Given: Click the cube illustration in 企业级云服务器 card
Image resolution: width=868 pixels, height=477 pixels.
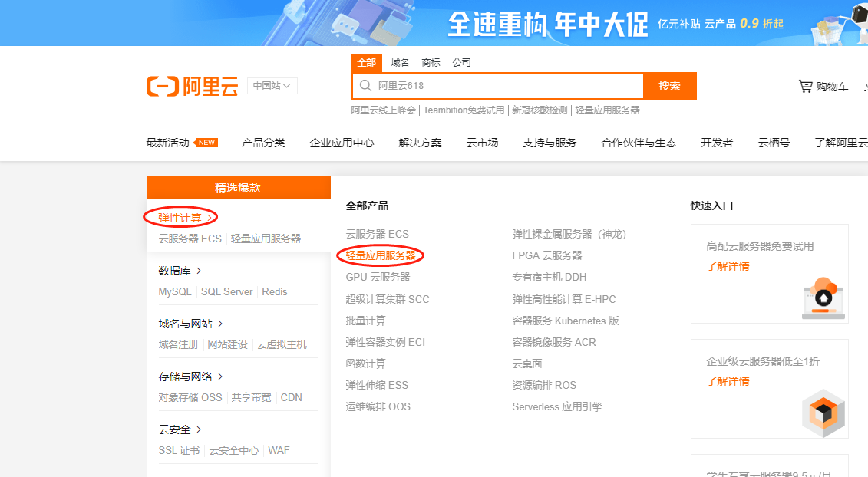Looking at the screenshot, I should 823,413.
